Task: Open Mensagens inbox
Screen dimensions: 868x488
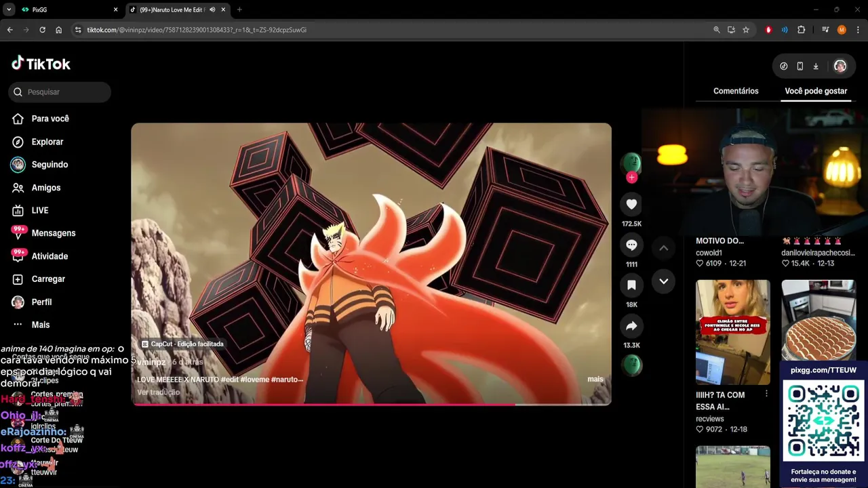Action: pos(43,233)
